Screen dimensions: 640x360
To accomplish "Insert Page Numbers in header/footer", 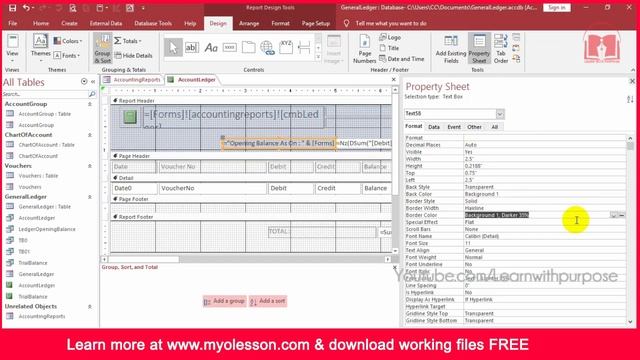I will click(364, 49).
